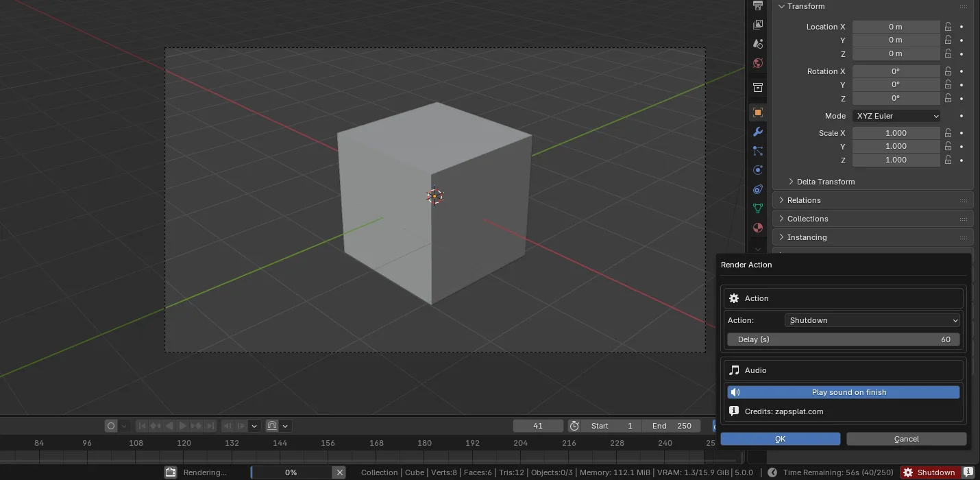Open the Object properties tab
This screenshot has width=980, height=480.
pos(757,112)
